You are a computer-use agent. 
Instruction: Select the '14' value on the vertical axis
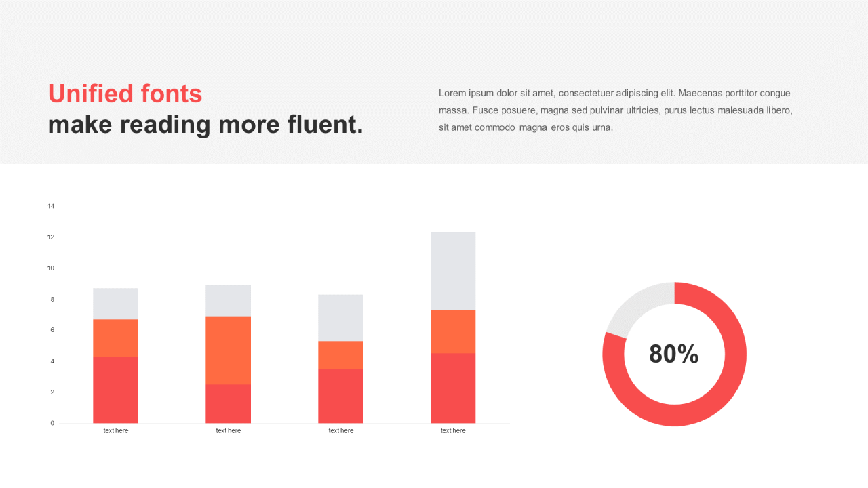click(51, 206)
